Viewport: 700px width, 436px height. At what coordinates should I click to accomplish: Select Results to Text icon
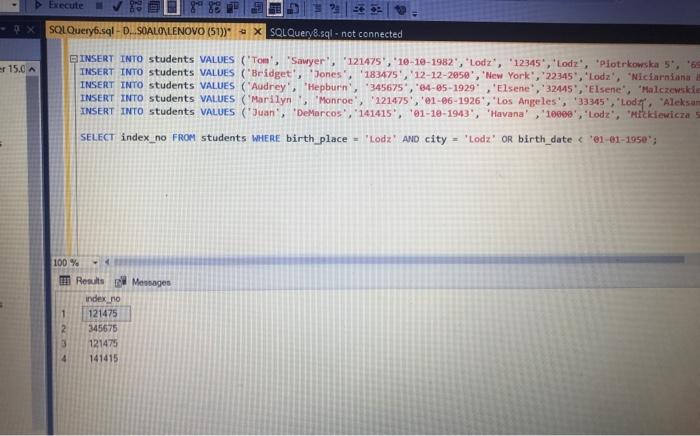coord(257,8)
